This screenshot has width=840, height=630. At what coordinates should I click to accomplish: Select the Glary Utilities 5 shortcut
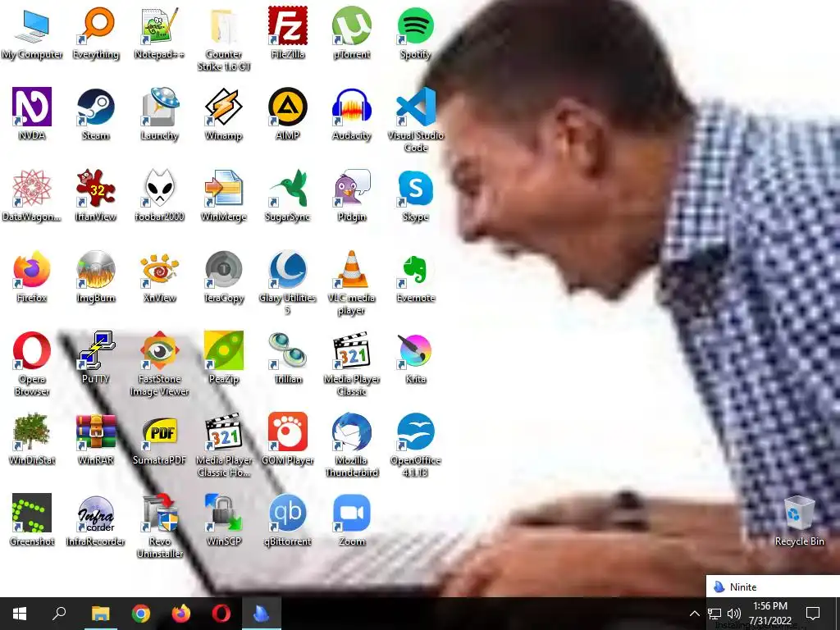[288, 283]
